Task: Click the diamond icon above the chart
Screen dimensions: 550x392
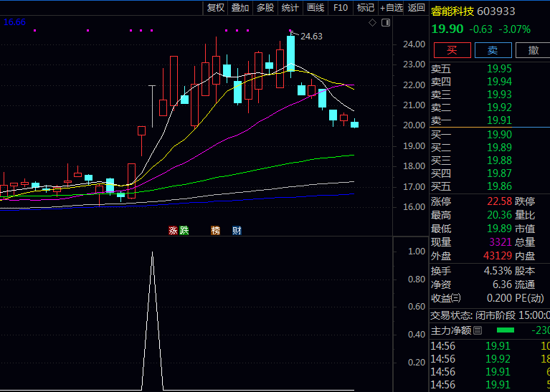Action: (372, 23)
